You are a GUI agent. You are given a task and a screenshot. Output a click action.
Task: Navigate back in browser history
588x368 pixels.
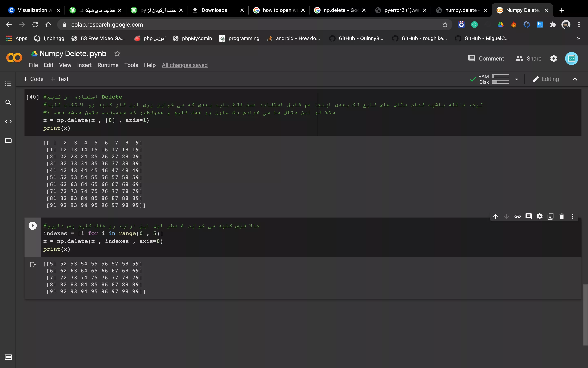pyautogui.click(x=9, y=25)
